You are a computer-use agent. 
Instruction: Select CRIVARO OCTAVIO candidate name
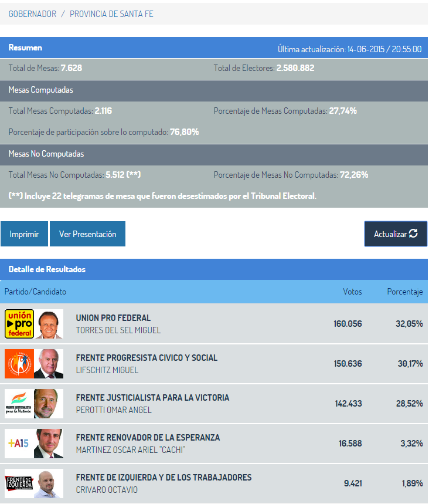[107, 489]
